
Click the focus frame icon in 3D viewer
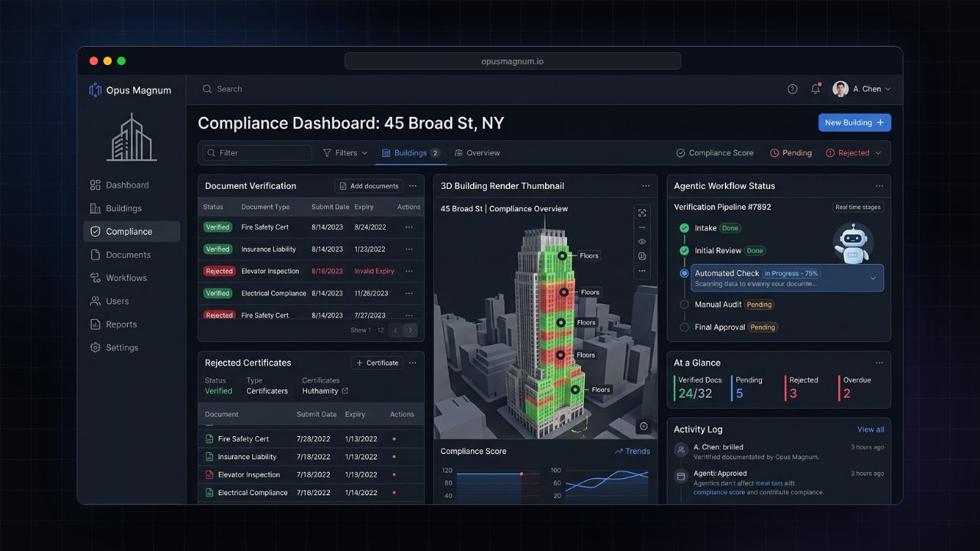click(642, 213)
